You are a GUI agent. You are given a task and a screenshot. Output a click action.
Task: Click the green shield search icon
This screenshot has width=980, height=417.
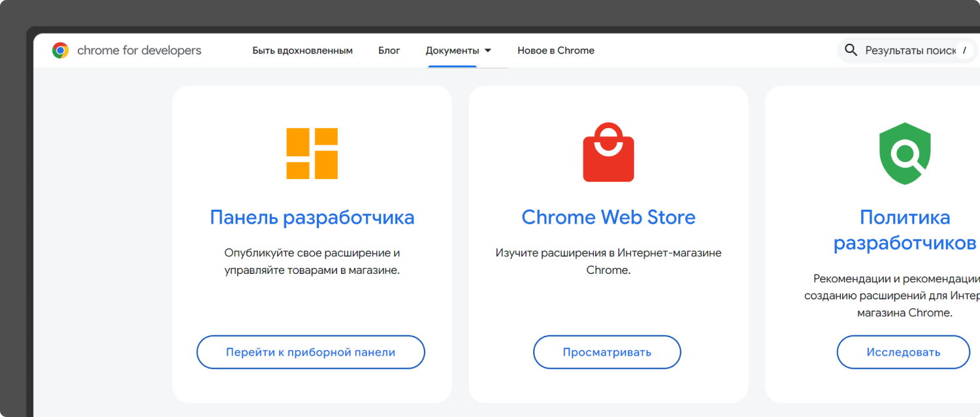(905, 154)
